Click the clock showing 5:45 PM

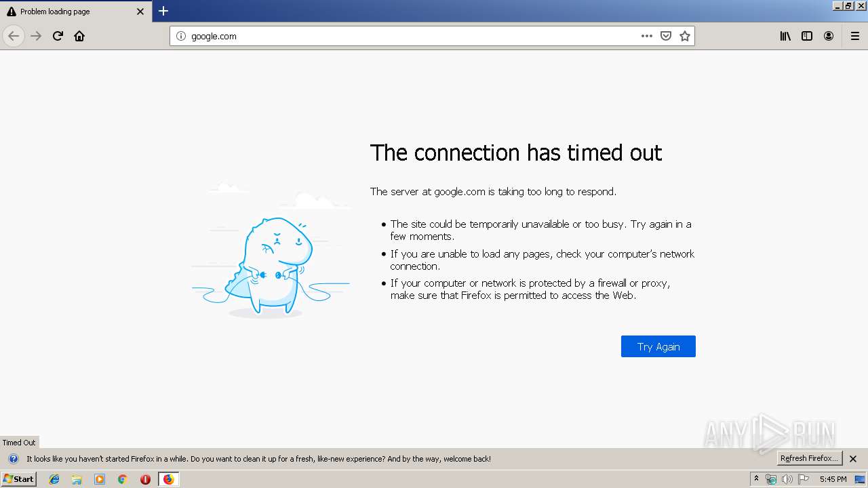(833, 479)
